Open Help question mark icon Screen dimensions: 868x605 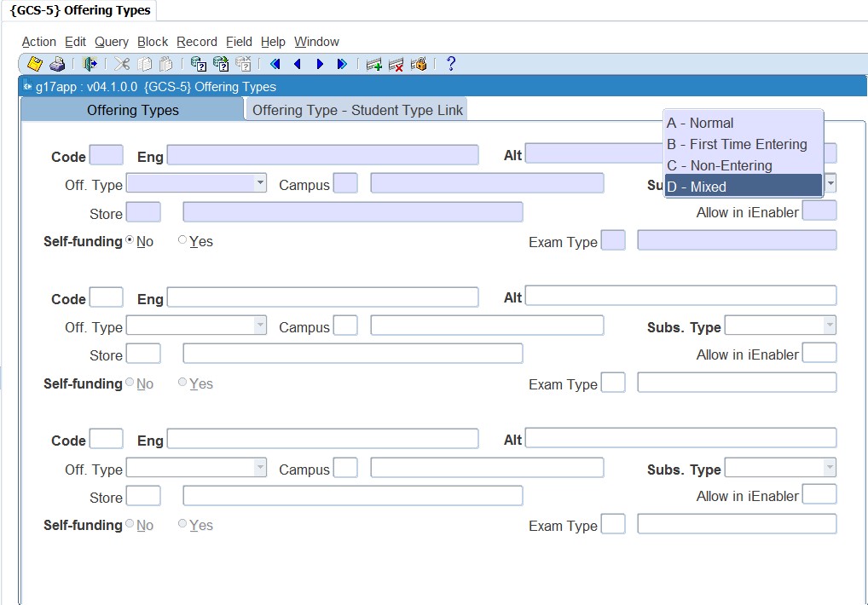[x=451, y=64]
